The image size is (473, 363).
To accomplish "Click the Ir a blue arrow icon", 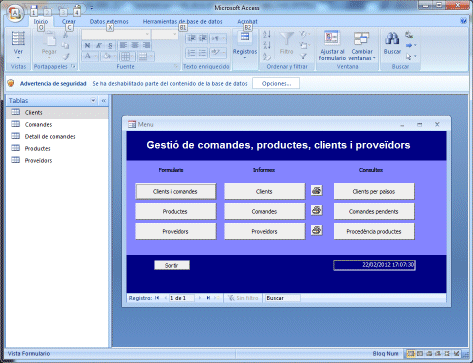I will (x=409, y=45).
